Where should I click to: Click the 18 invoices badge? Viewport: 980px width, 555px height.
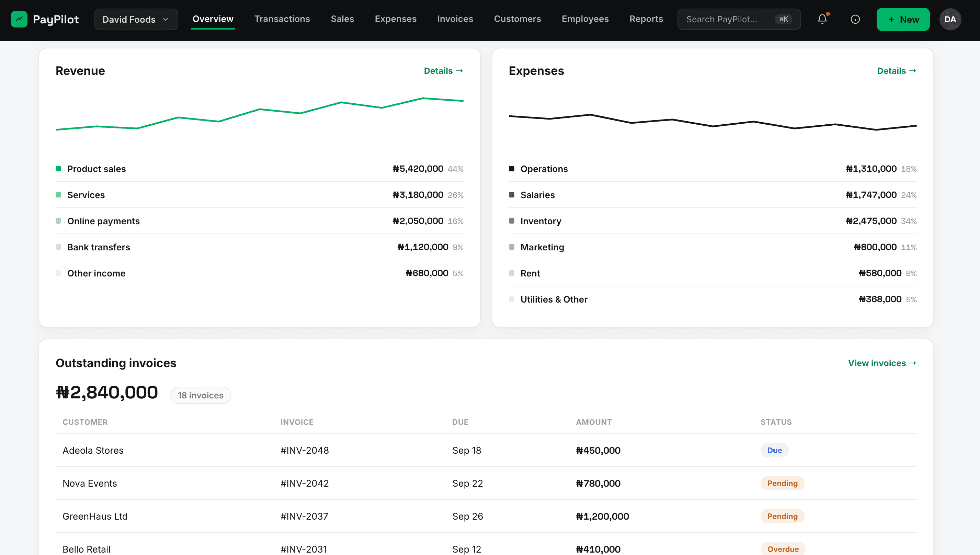coord(201,395)
